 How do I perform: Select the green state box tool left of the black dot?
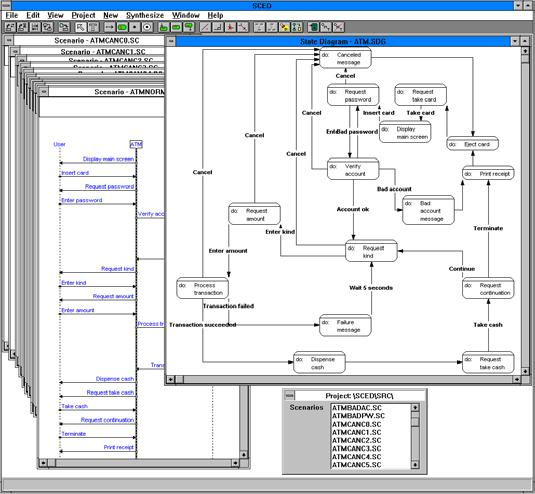tap(122, 27)
